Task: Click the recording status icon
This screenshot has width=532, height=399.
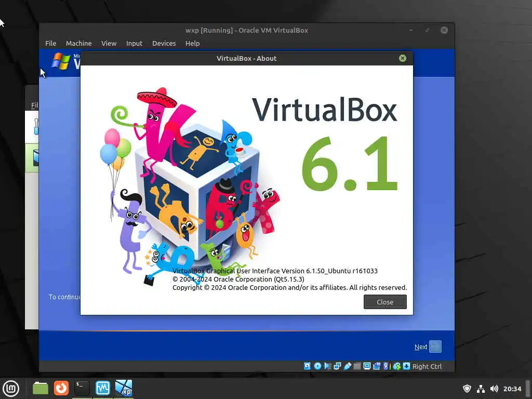Action: tap(377, 366)
